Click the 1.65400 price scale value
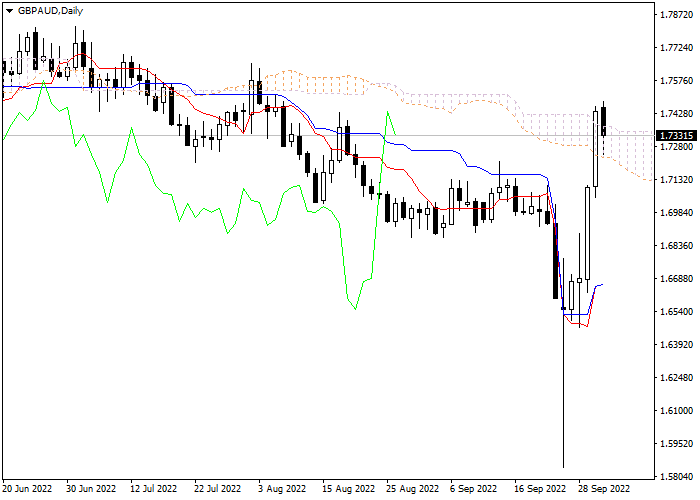This screenshot has width=700, height=500. (x=676, y=312)
